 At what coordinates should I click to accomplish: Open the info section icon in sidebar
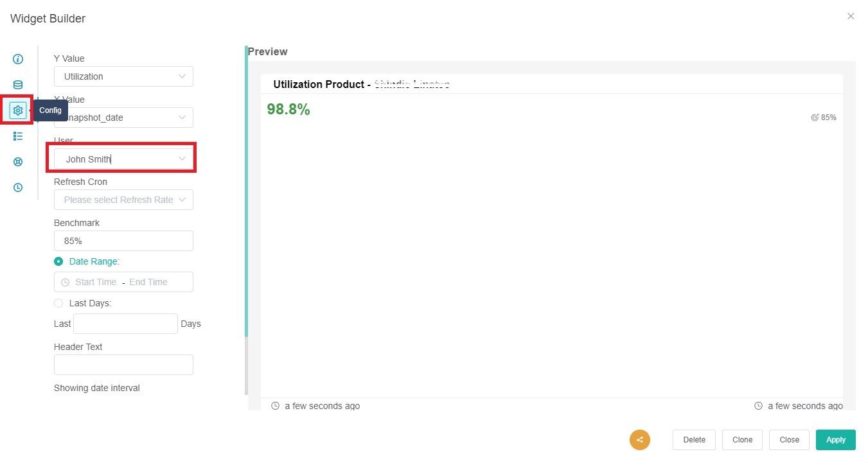point(18,59)
